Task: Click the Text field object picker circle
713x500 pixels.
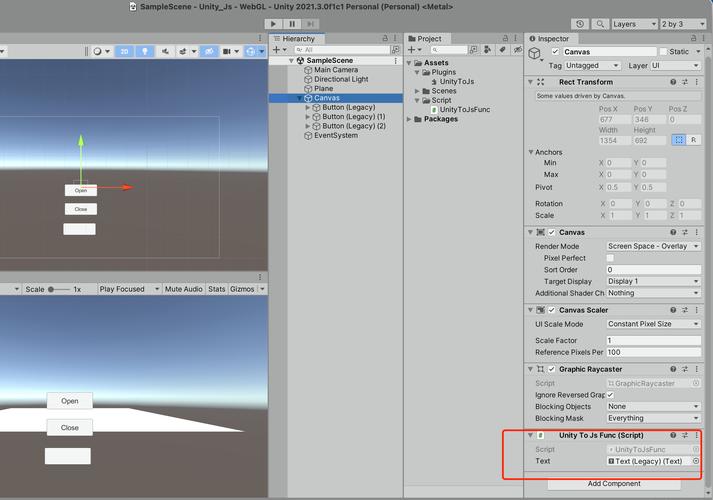Action: (696, 461)
